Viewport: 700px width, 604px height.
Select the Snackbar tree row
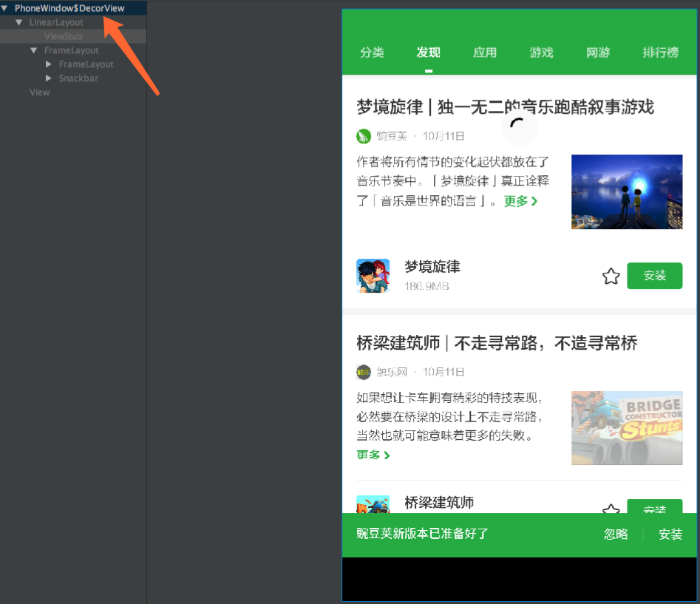73,78
